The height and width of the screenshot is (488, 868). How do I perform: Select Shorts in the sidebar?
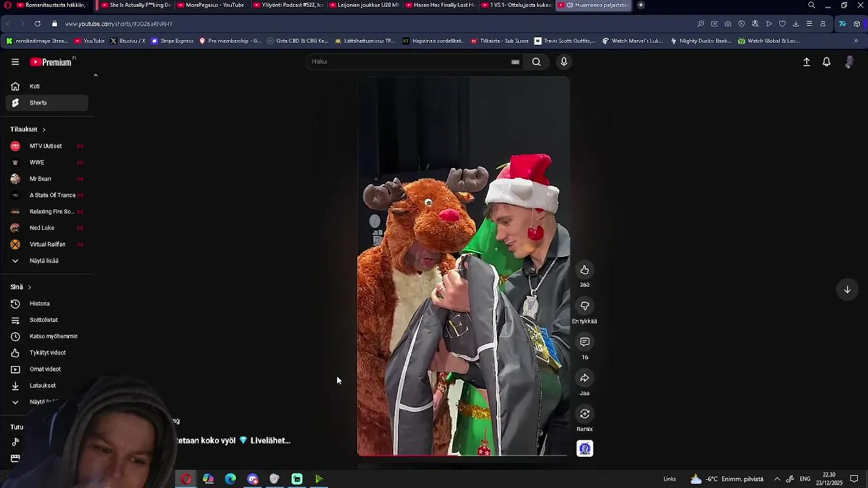(47, 102)
